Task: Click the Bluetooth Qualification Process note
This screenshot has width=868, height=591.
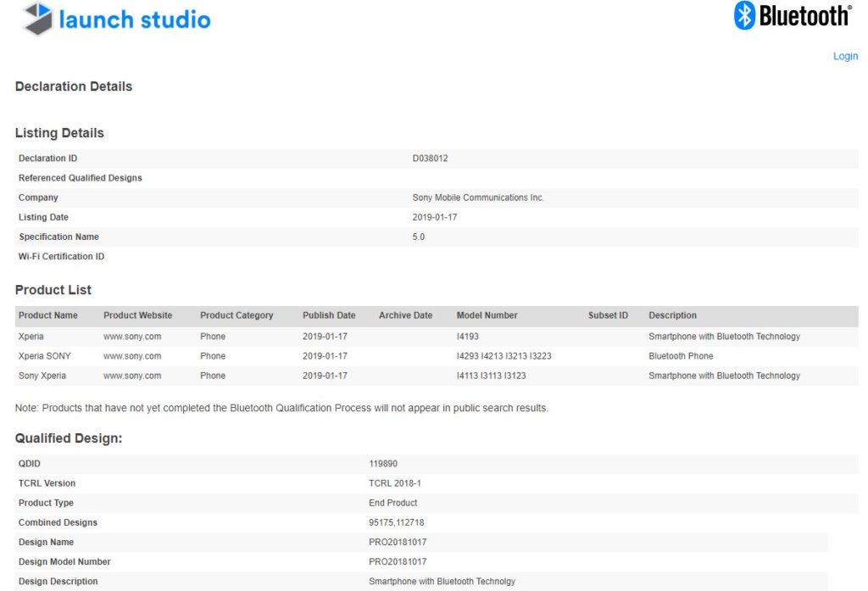Action: 281,408
